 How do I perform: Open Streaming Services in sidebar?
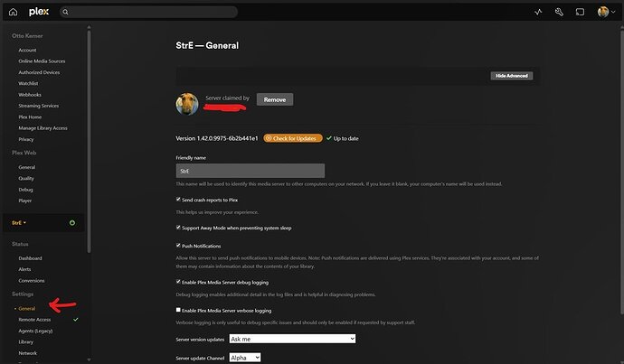click(39, 106)
